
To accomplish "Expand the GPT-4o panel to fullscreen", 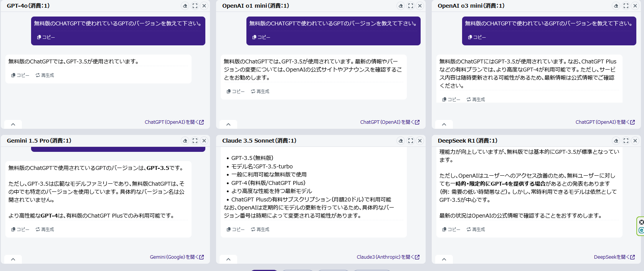I will pos(195,6).
